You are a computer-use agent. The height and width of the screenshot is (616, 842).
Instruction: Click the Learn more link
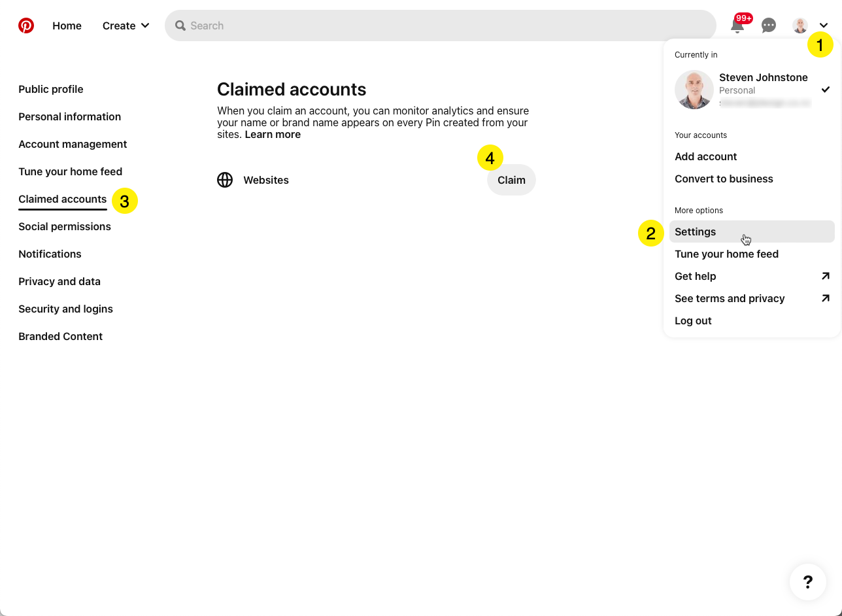(272, 134)
